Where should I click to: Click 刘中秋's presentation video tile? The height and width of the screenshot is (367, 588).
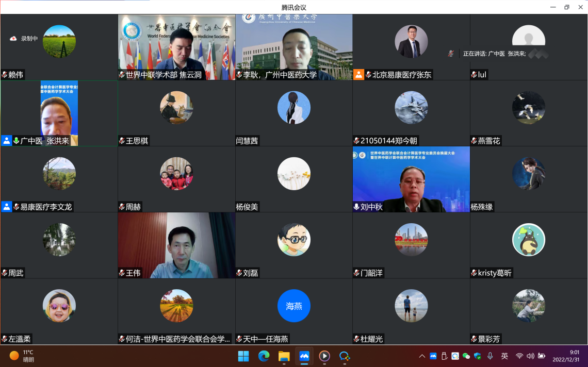(x=411, y=179)
